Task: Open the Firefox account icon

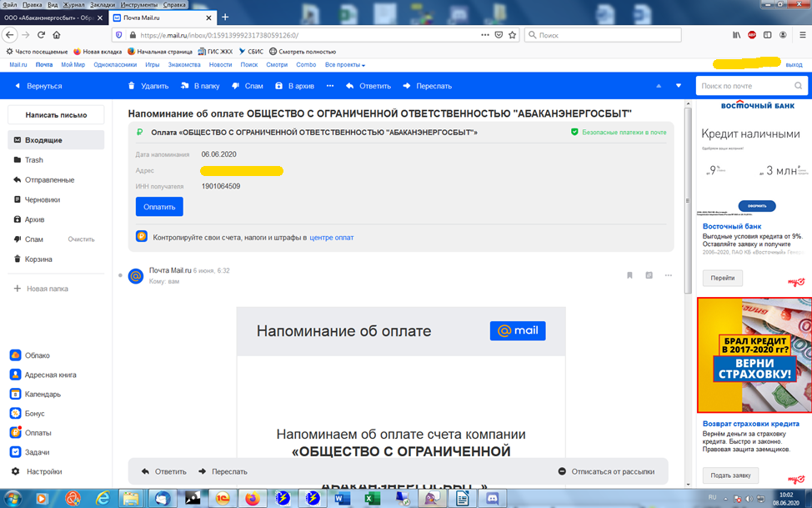Action: pyautogui.click(x=783, y=35)
